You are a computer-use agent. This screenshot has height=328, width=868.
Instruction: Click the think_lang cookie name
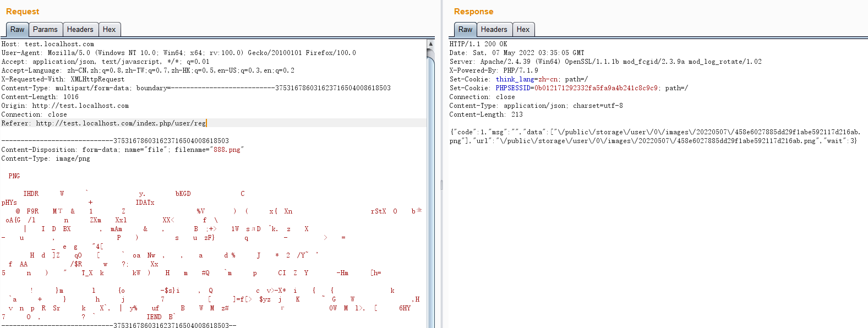tap(515, 79)
